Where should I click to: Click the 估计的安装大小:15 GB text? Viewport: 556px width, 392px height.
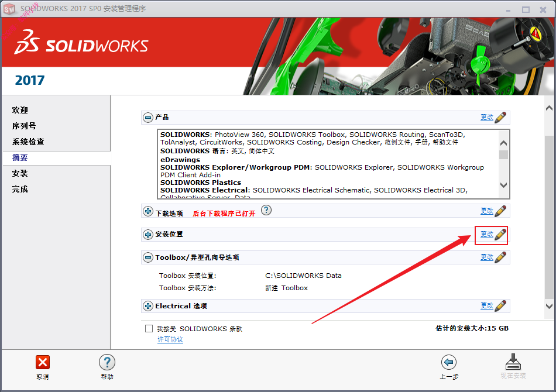[472, 328]
